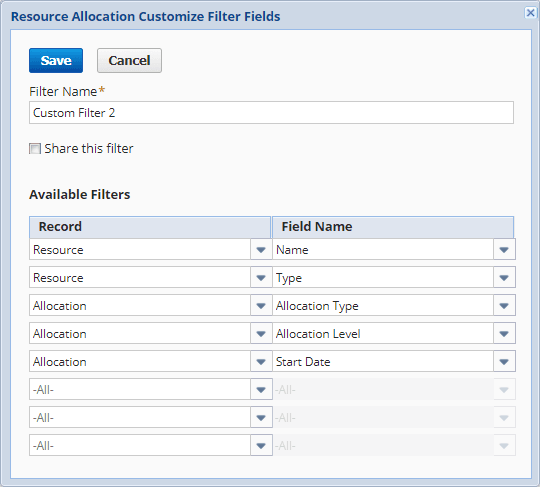Expand Record dropdown beside Allocation Type
Viewport: 540px width, 487px height.
261,305
